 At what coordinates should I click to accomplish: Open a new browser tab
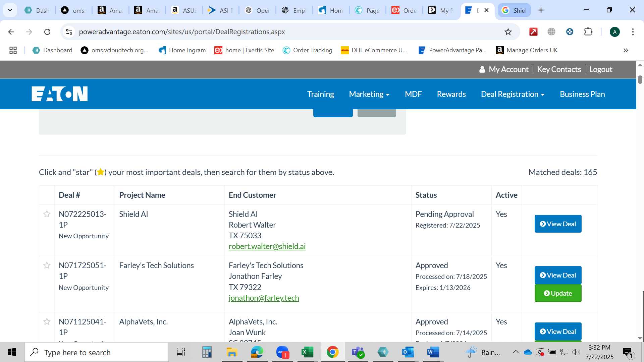tap(541, 10)
